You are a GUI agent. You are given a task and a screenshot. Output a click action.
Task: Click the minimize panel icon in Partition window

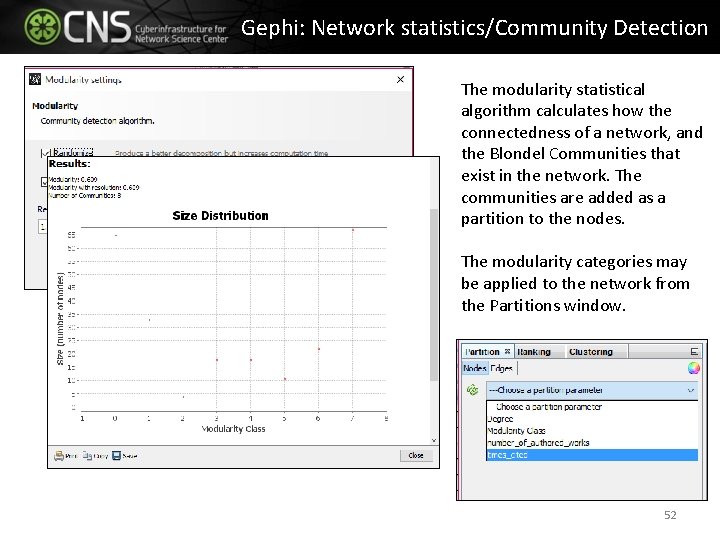[x=694, y=352]
